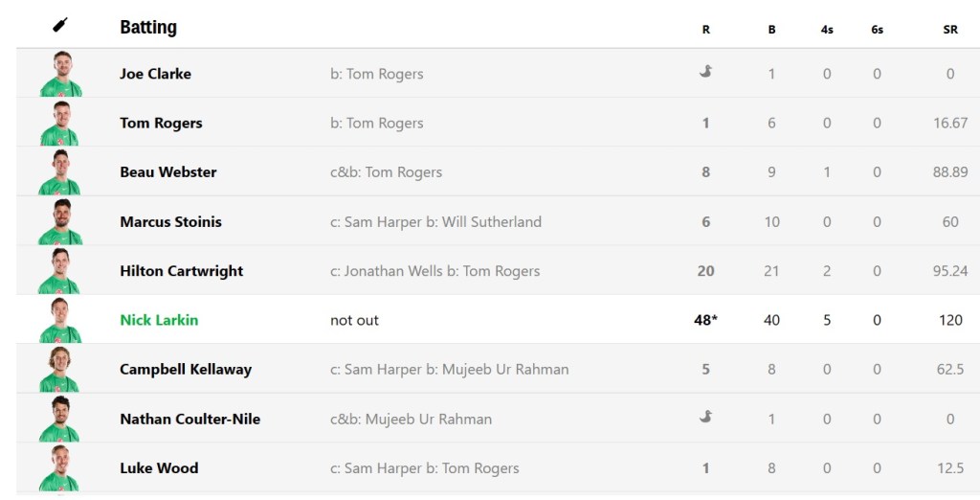The height and width of the screenshot is (500, 980).
Task: Open Tom Rogers' player photo
Action: click(61, 123)
